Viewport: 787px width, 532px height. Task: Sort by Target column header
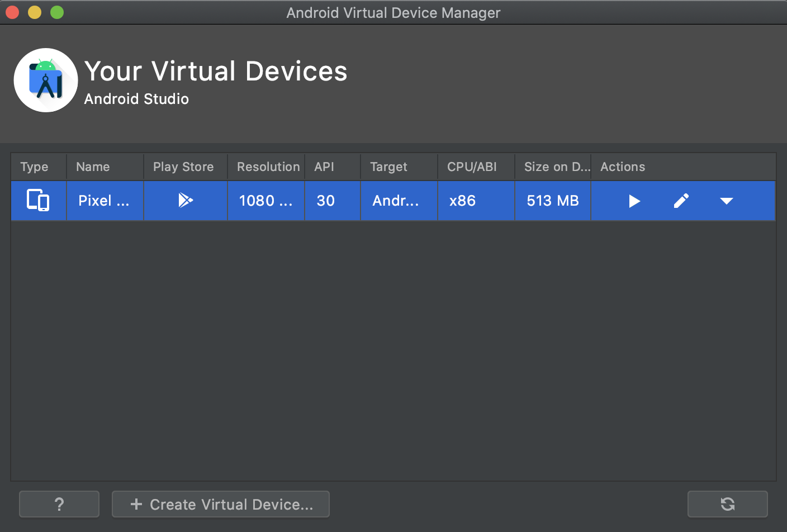(399, 167)
